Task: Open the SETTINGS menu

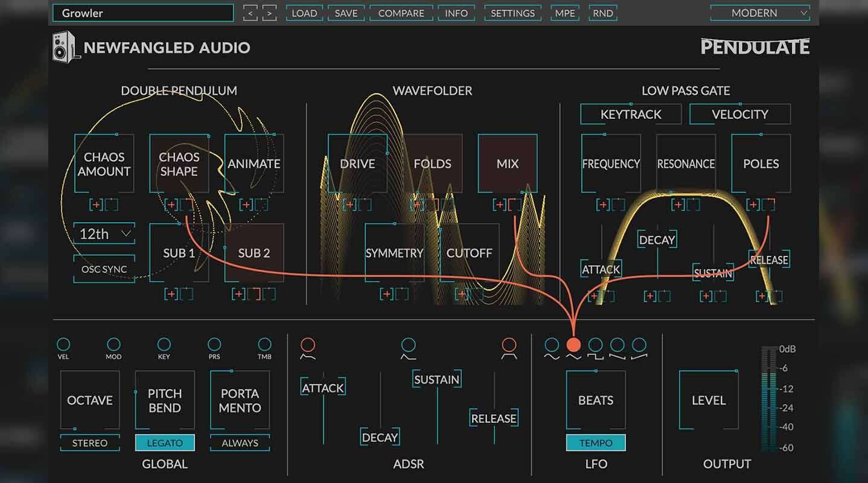Action: 512,13
